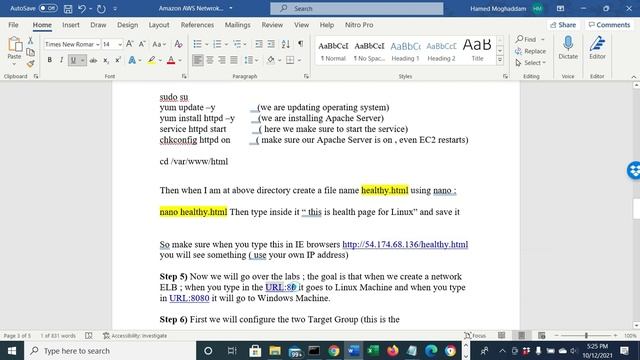
Task: Click the Search box in title bar
Action: (x=357, y=8)
